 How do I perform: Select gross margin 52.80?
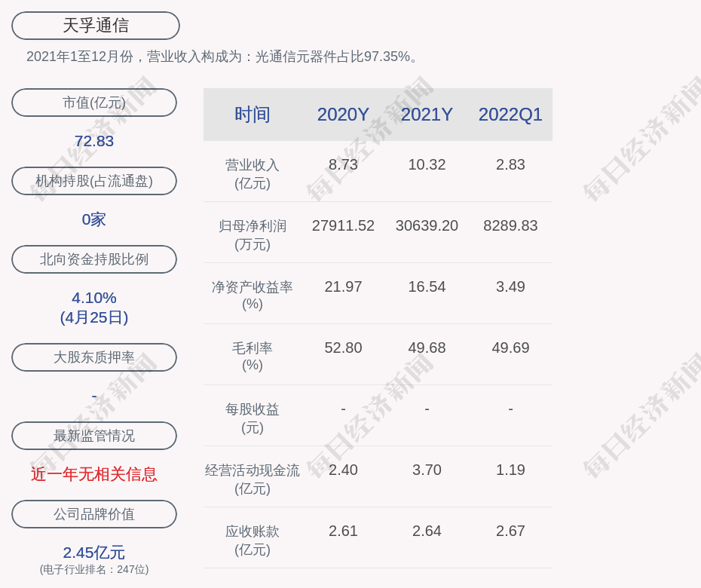coord(344,348)
